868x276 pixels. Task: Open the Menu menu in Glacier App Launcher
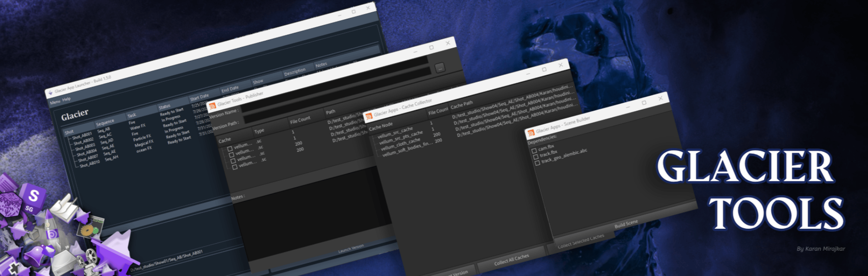[55, 102]
